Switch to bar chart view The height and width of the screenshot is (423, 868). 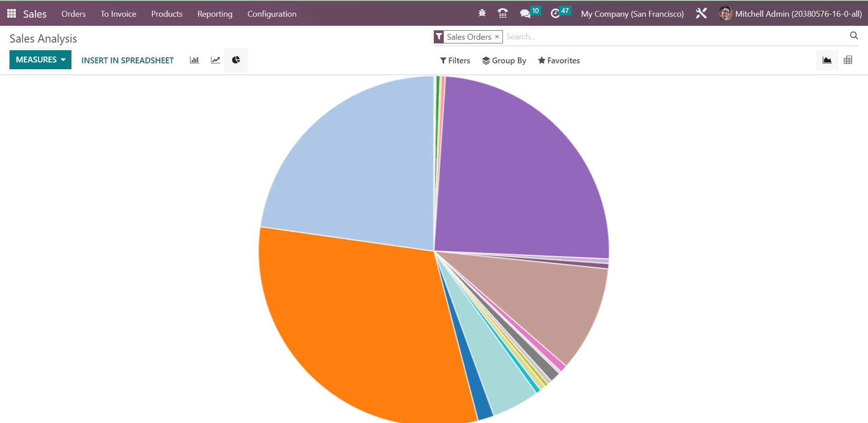click(x=194, y=60)
